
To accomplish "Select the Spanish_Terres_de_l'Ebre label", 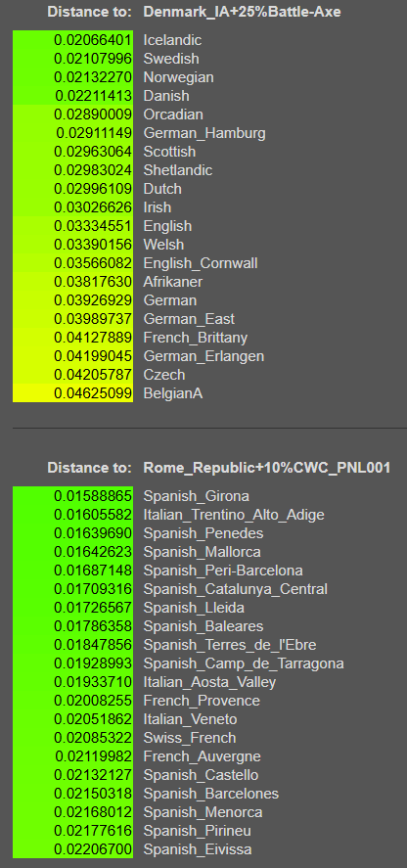I will 230,645.
